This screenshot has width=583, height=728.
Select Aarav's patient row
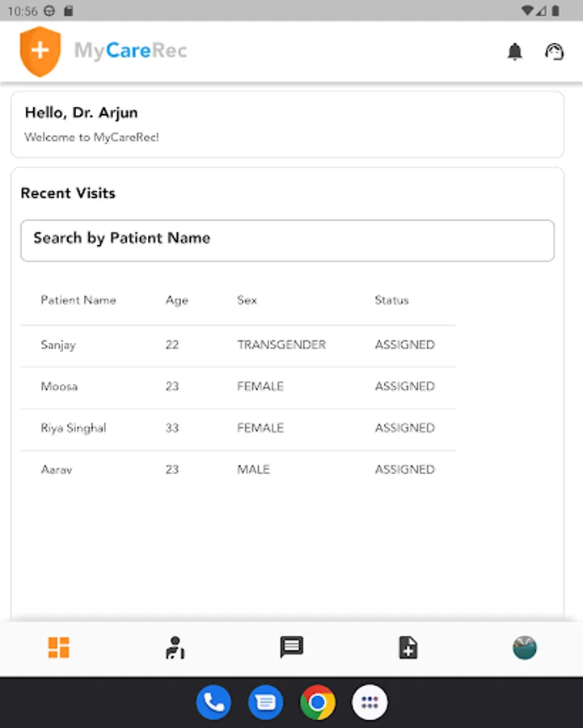coord(238,469)
